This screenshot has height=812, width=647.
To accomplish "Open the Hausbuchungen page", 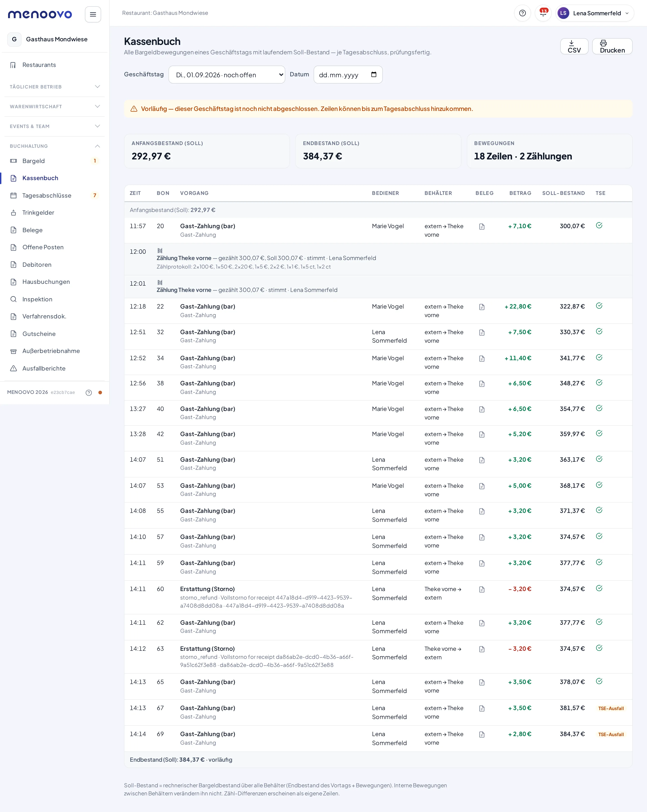I will click(55, 282).
